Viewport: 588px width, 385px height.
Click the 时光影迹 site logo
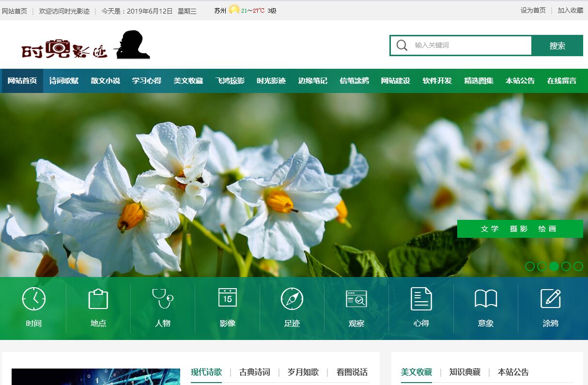pos(86,46)
